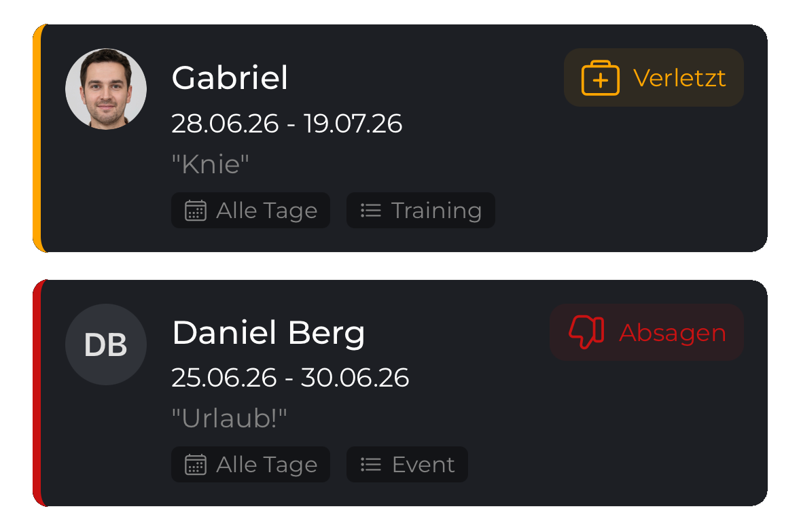This screenshot has width=801, height=532.
Task: Click list icon next to Event
Action: pyautogui.click(x=370, y=465)
